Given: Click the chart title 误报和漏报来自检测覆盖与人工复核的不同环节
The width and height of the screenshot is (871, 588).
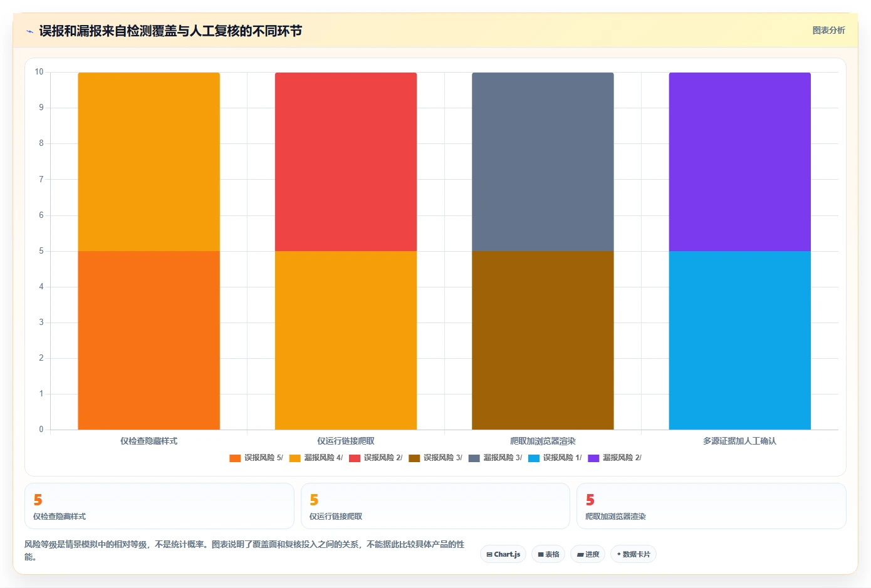Looking at the screenshot, I should coord(170,31).
